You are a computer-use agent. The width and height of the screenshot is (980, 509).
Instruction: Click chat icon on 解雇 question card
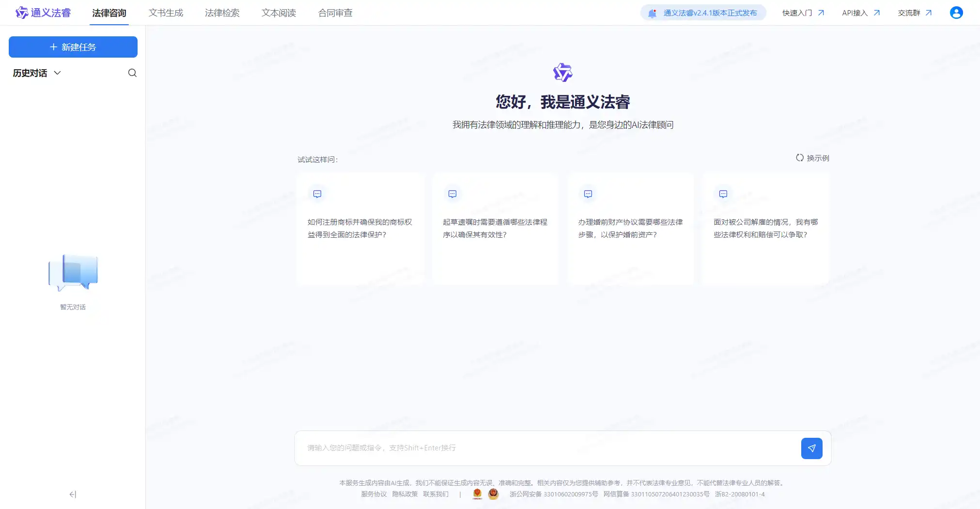pyautogui.click(x=723, y=194)
